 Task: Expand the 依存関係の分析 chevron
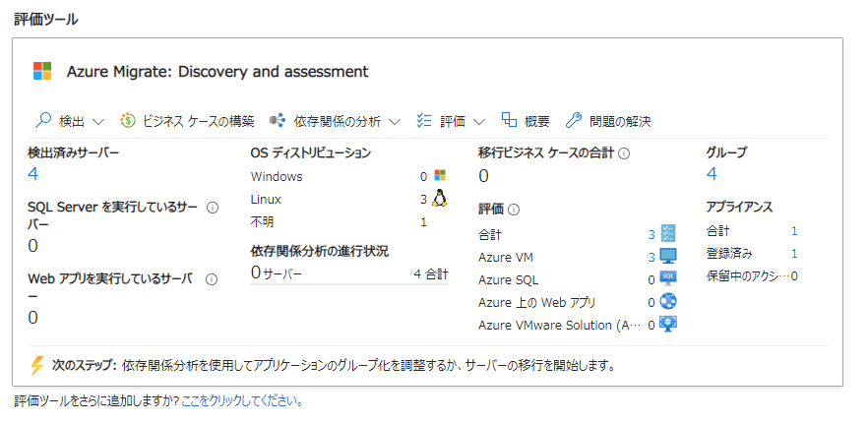tap(394, 122)
